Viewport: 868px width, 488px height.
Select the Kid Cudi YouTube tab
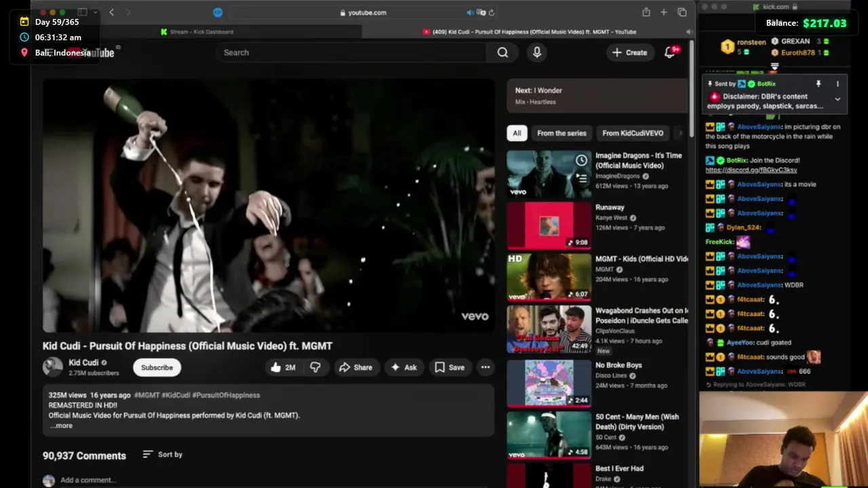coord(529,32)
